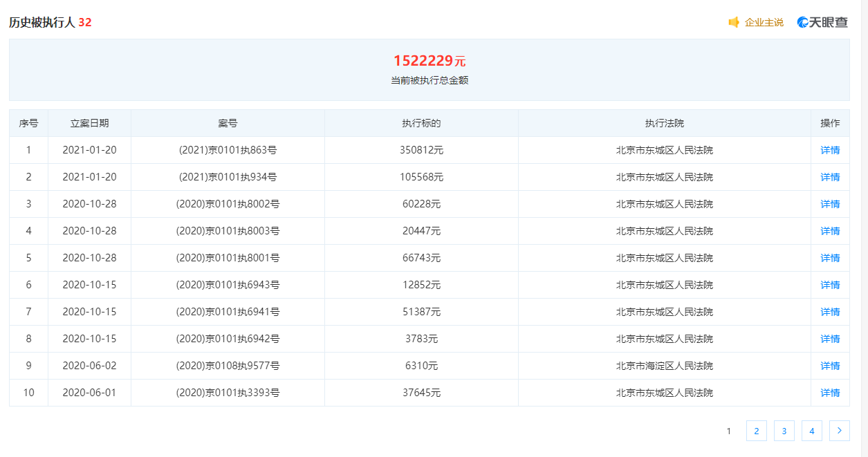Open page 2 of results
The image size is (868, 457).
(756, 431)
